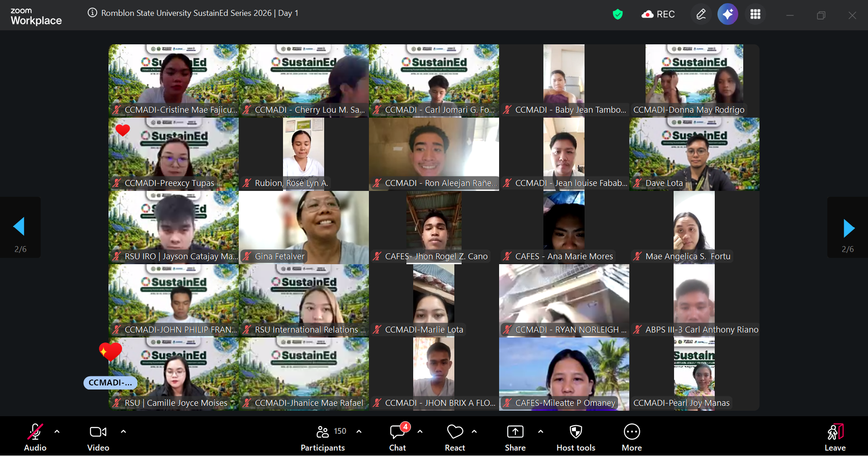Open the apps grid view icon

click(x=755, y=14)
